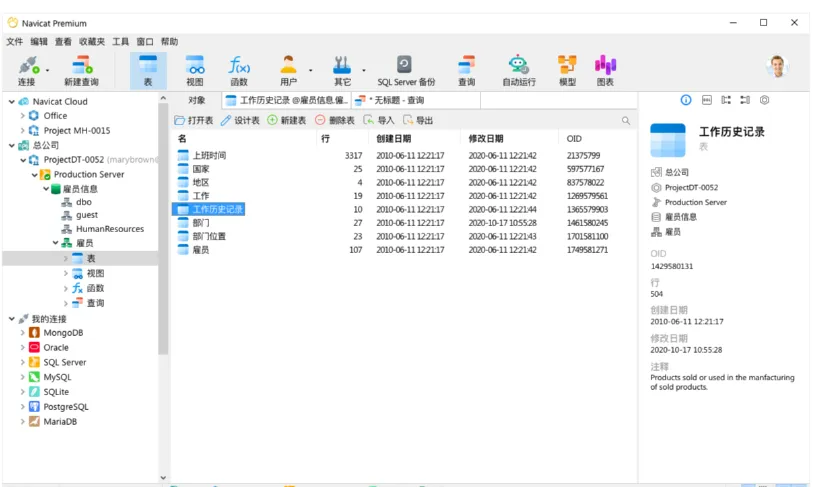Click the navigation tree vertical scrollbar
This screenshot has height=487, width=828.
[x=163, y=227]
